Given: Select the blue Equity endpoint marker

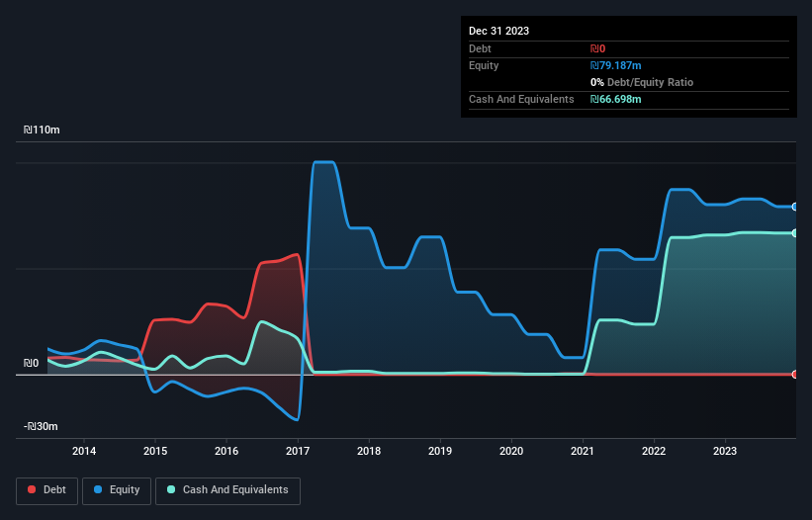Looking at the screenshot, I should (795, 207).
